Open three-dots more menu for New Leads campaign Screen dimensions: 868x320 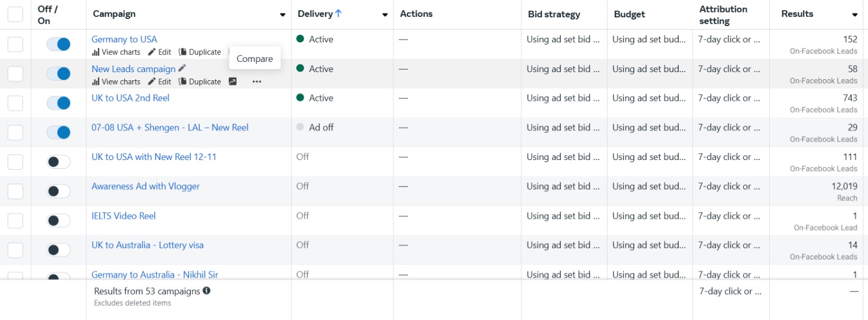pyautogui.click(x=257, y=82)
